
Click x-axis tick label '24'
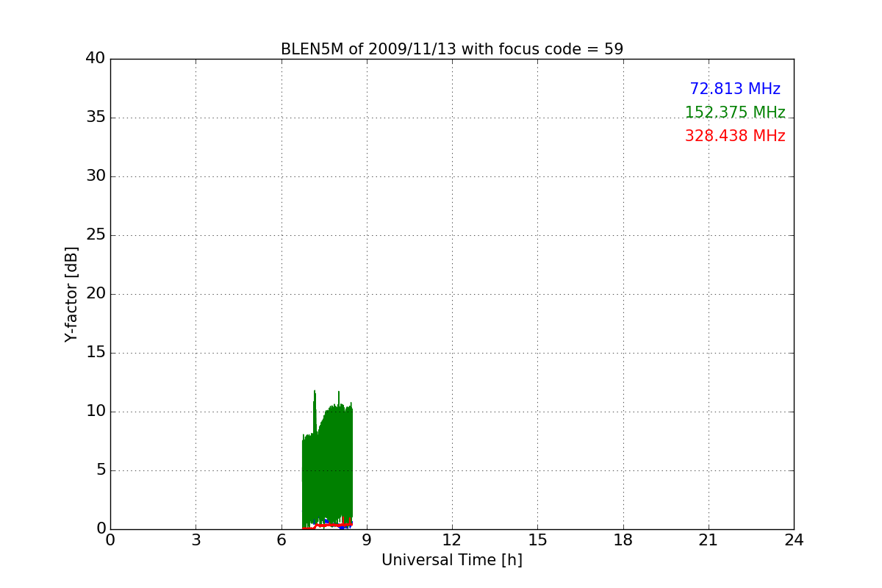click(794, 540)
